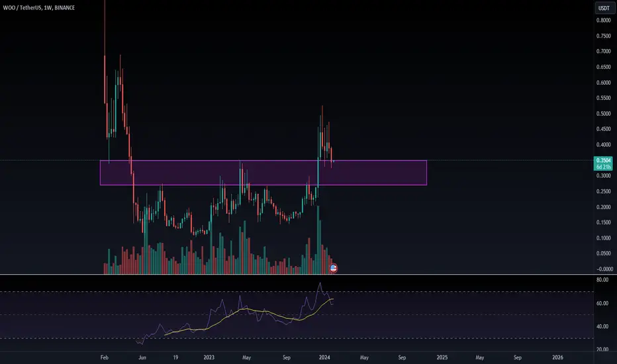The image size is (617, 364).
Task: Click the 0.2000 price axis label
Action: click(603, 207)
